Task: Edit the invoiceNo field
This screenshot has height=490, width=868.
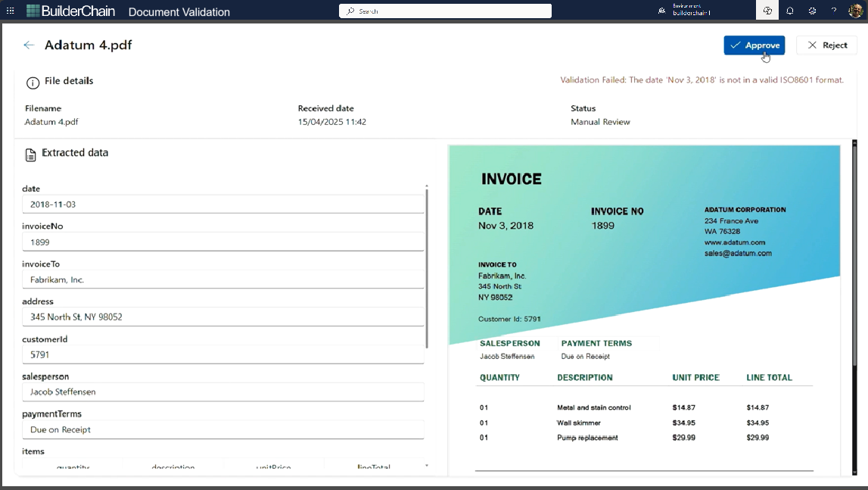Action: (223, 242)
